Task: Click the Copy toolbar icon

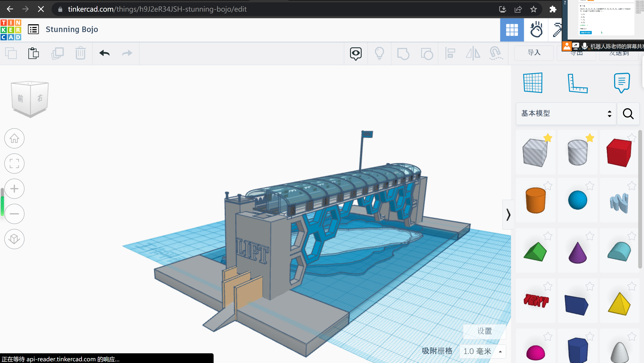Action: [11, 53]
